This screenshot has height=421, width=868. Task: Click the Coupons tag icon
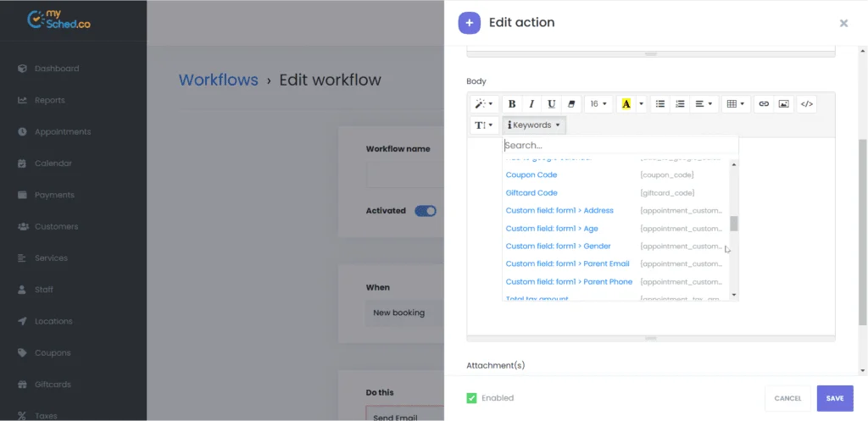coord(22,352)
